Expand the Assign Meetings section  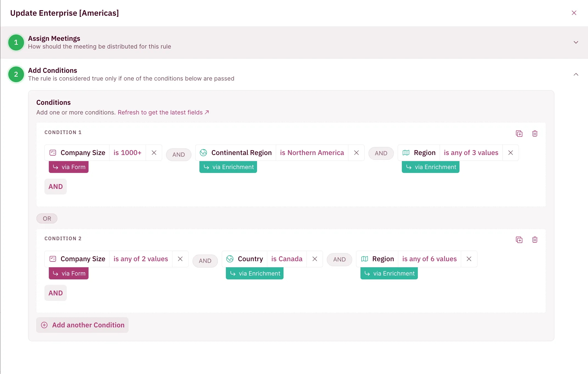pyautogui.click(x=576, y=42)
